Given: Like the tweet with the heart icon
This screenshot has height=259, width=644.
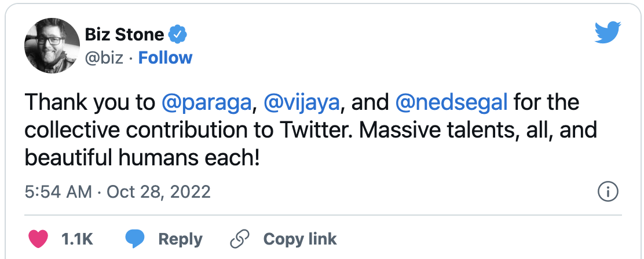Looking at the screenshot, I should [x=38, y=239].
